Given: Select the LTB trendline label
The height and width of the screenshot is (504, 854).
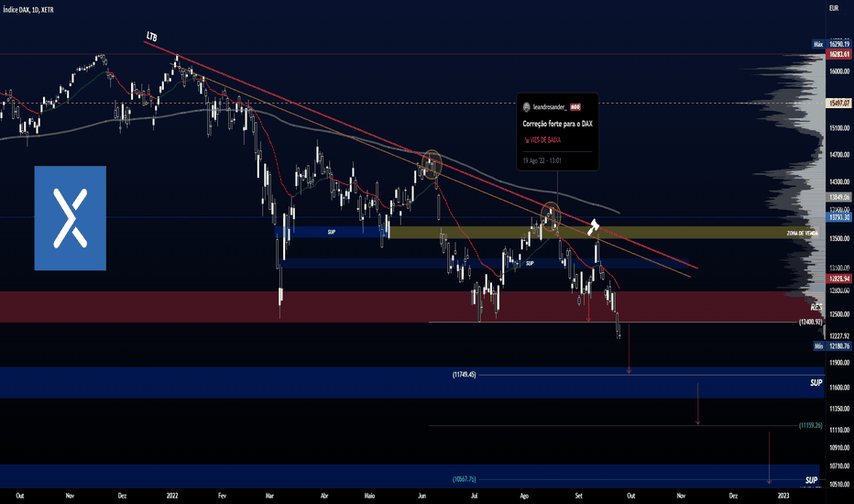Looking at the screenshot, I should [x=152, y=37].
